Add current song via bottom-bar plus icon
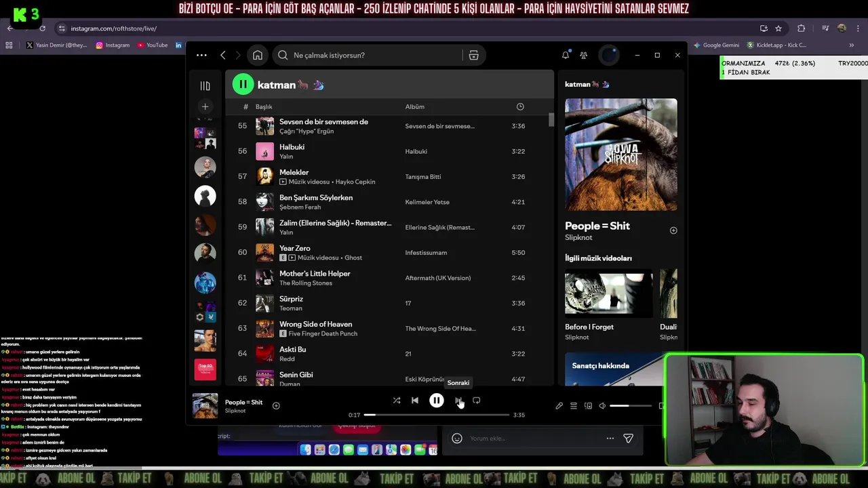The image size is (868, 488). pos(276,405)
